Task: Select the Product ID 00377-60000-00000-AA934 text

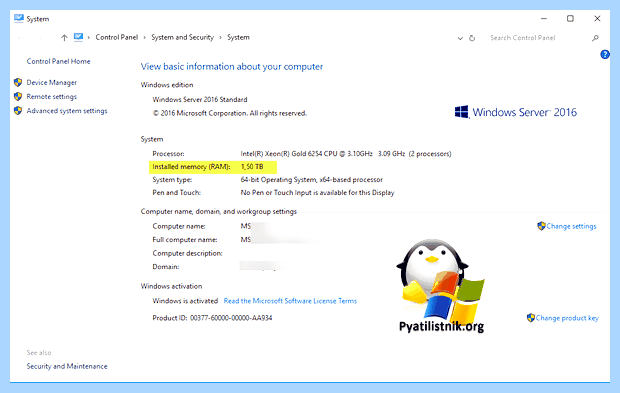Action: [212, 318]
